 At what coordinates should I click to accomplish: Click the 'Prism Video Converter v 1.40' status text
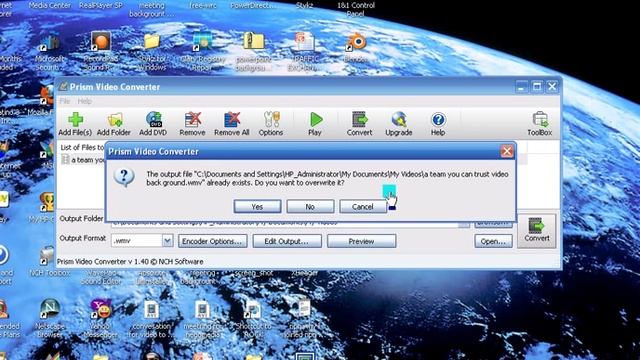[130, 262]
